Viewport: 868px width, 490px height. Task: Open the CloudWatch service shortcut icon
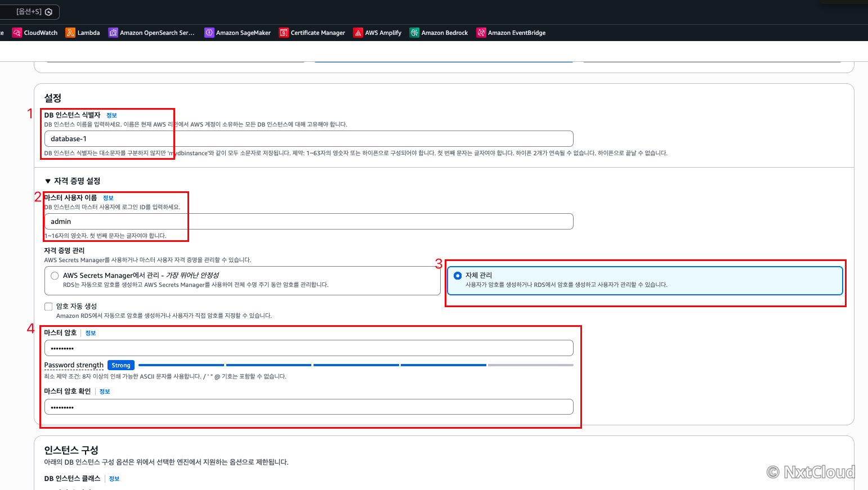tap(17, 33)
